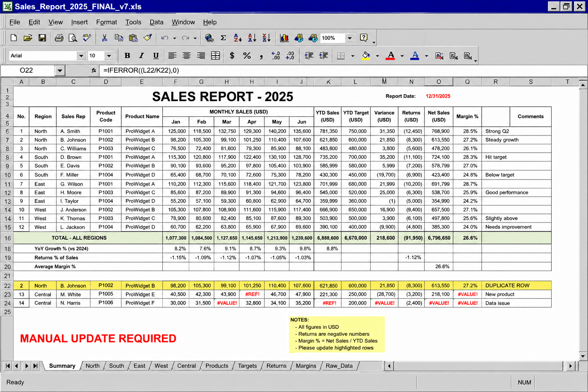Switch to the Central sheet tab

click(186, 366)
